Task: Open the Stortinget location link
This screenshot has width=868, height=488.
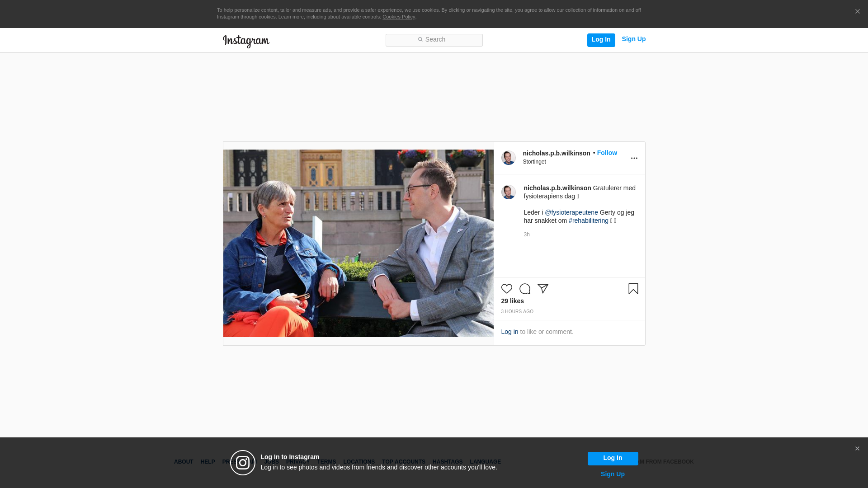Action: click(534, 162)
